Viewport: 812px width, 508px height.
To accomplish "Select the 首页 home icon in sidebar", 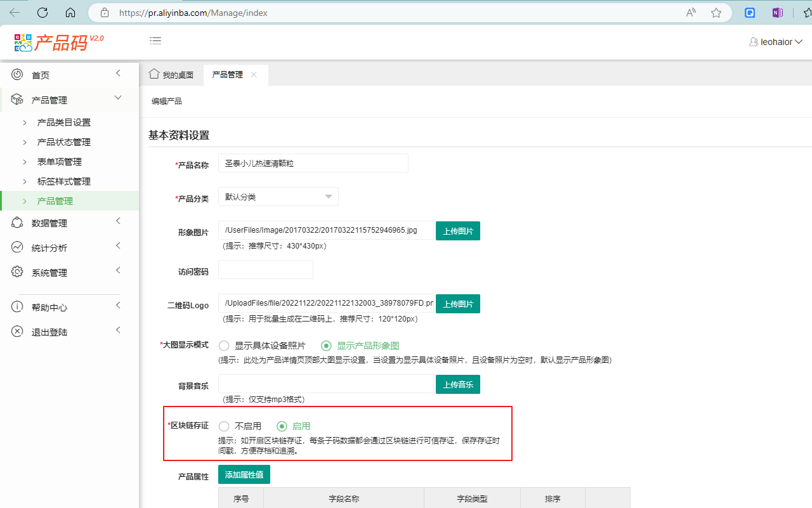I will pyautogui.click(x=17, y=74).
